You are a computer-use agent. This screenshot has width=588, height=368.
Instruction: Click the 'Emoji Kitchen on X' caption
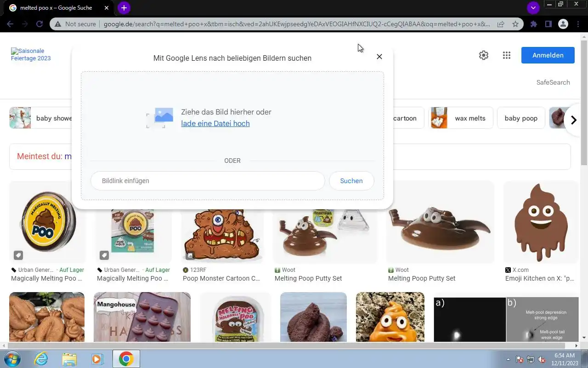coord(539,278)
